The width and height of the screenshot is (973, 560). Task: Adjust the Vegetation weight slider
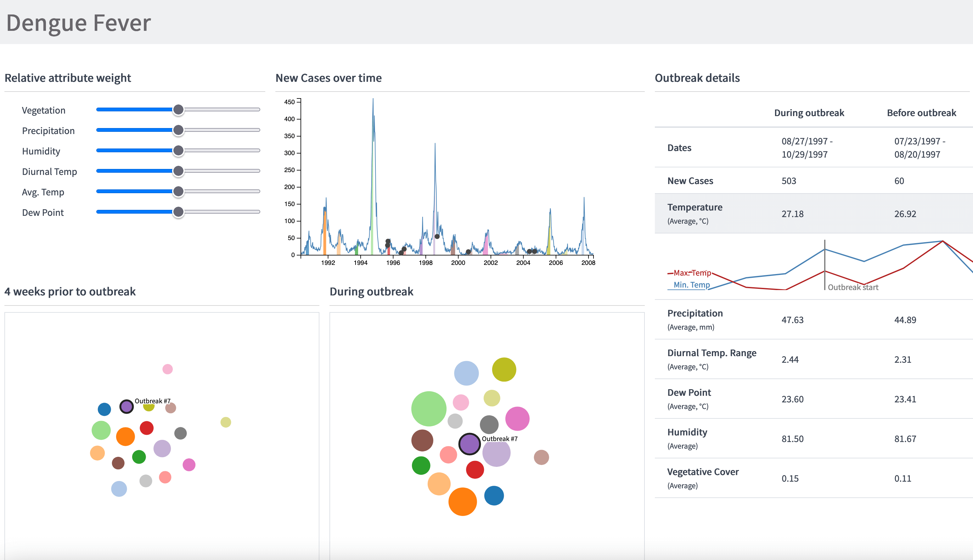click(178, 109)
